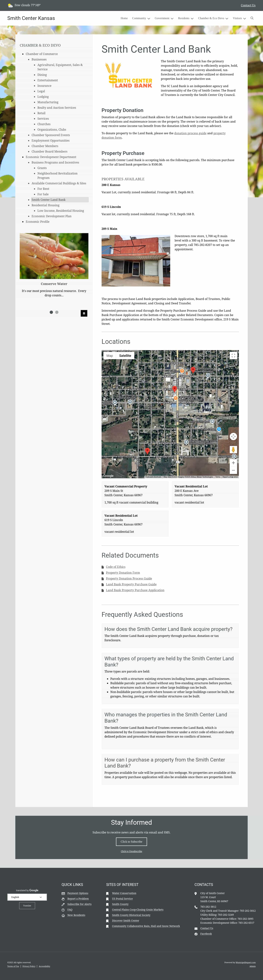Click the Smith Center Kansas site title
The height and width of the screenshot is (980, 263).
[x=31, y=18]
